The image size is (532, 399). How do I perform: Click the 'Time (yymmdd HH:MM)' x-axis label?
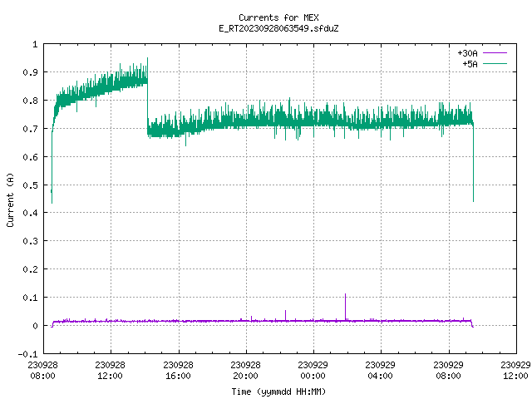coord(278,392)
